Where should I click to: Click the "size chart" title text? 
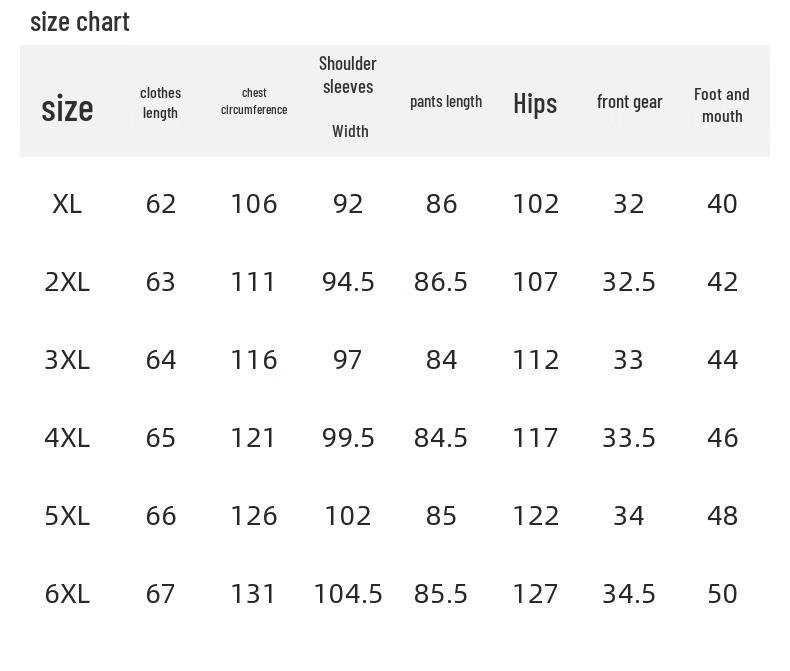click(x=80, y=22)
